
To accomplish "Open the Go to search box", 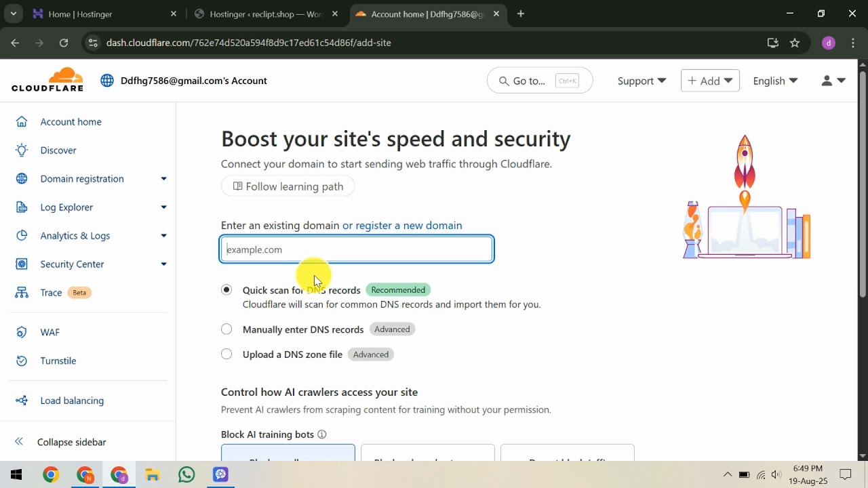I will click(540, 81).
